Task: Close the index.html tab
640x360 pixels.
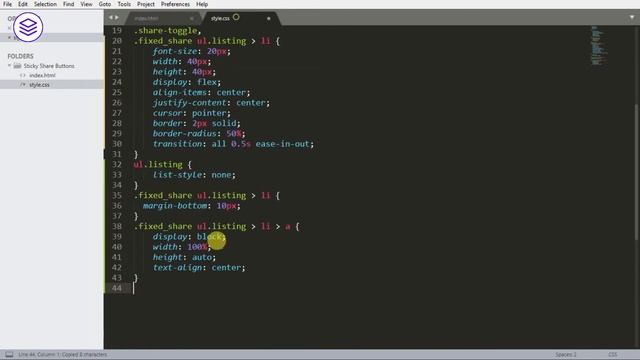Action: pyautogui.click(x=191, y=18)
